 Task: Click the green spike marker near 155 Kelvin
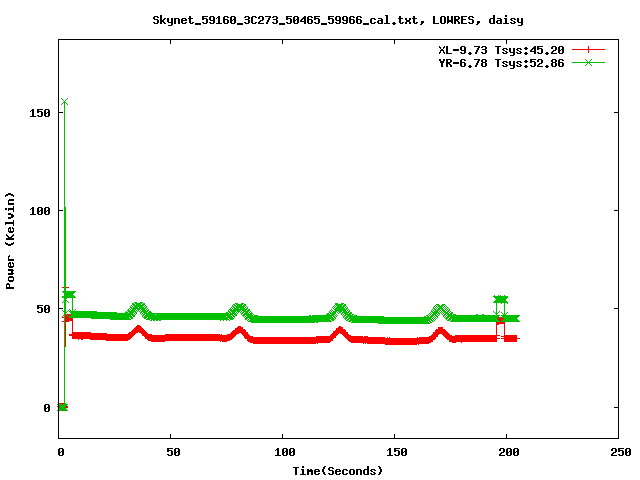pos(64,101)
